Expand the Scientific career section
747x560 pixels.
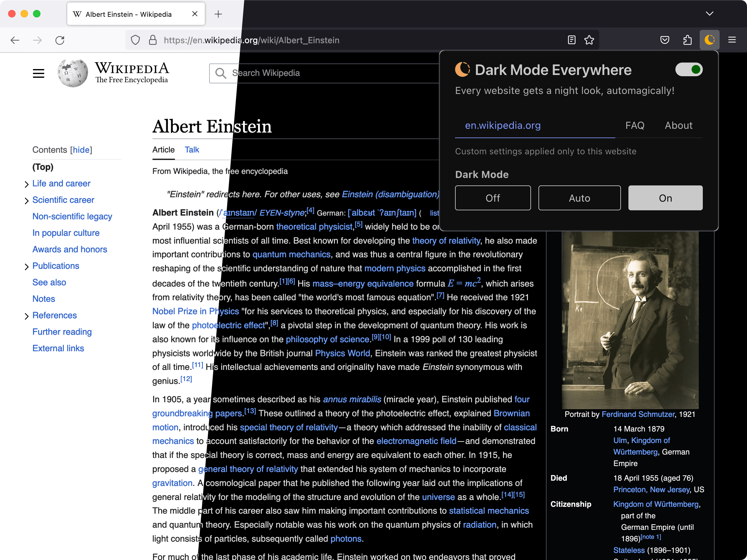[26, 200]
